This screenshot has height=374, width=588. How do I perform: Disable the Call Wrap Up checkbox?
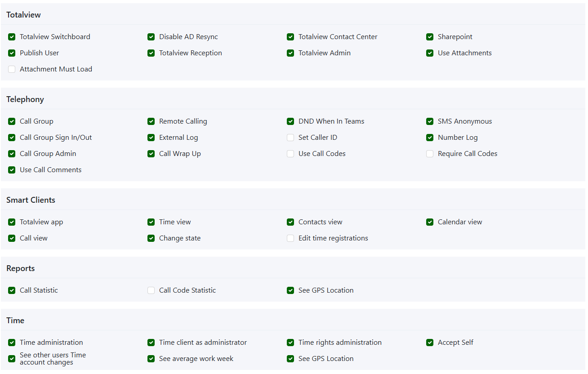[151, 154]
